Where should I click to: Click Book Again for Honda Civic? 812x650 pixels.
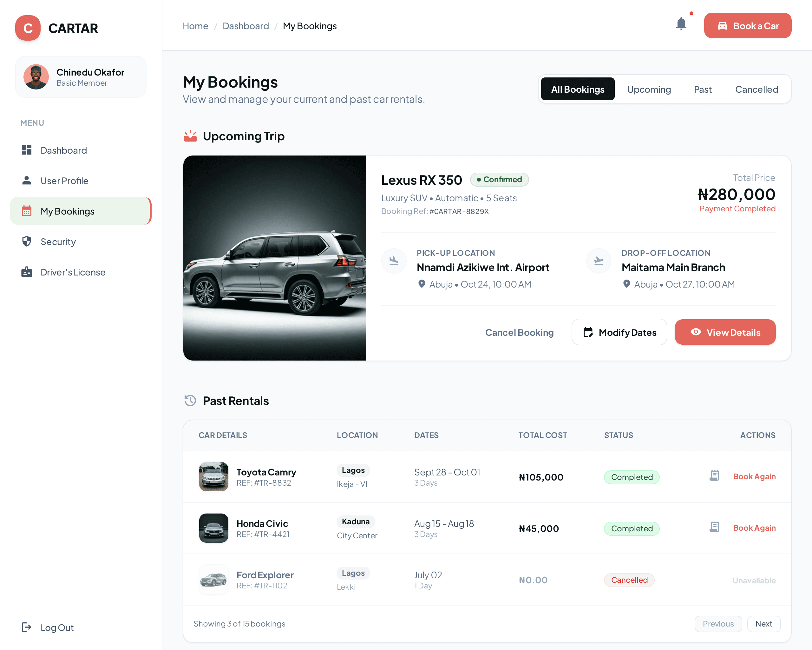(754, 527)
